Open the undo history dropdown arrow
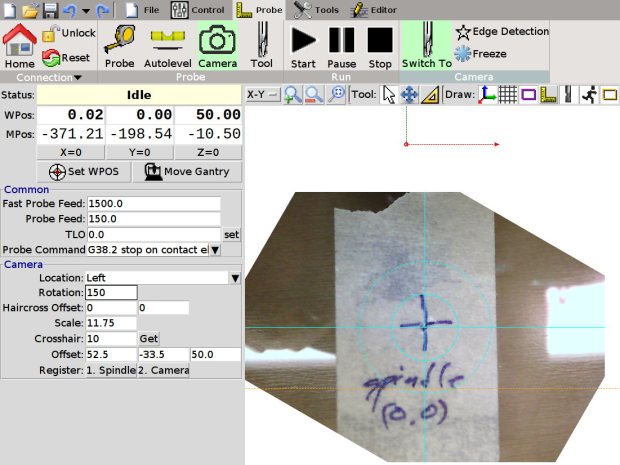 click(86, 11)
